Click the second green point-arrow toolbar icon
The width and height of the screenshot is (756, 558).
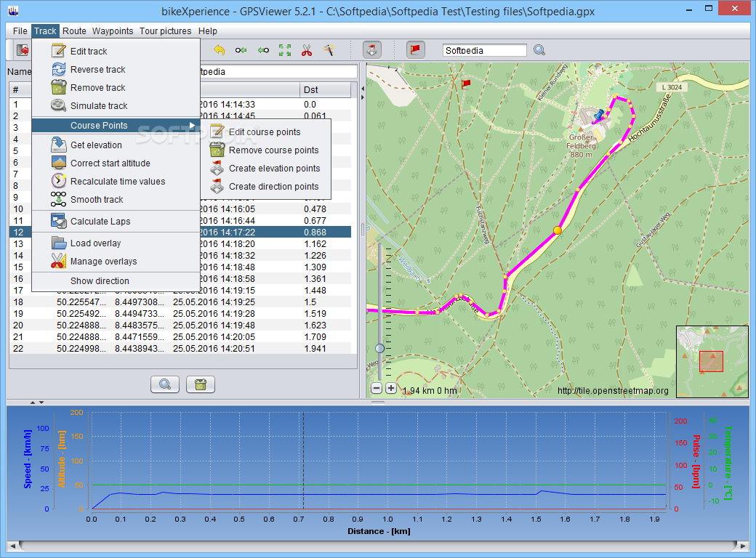pyautogui.click(x=263, y=50)
